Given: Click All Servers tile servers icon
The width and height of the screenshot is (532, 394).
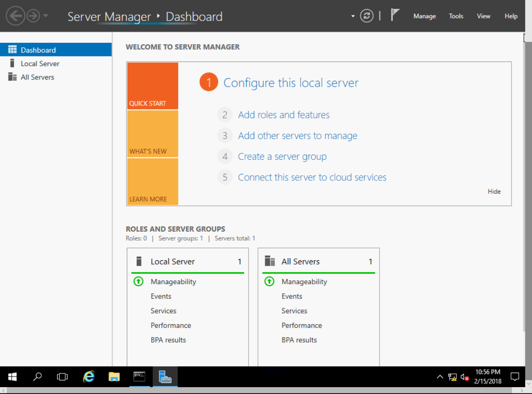Looking at the screenshot, I should [270, 261].
